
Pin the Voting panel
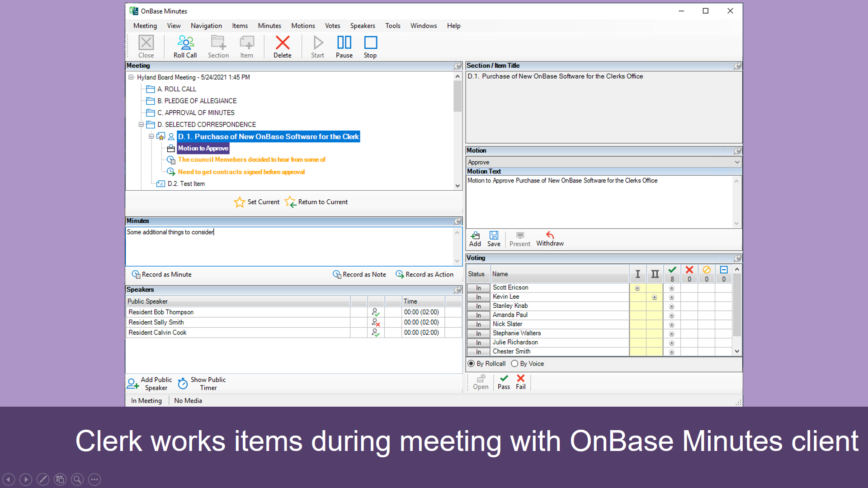point(738,258)
